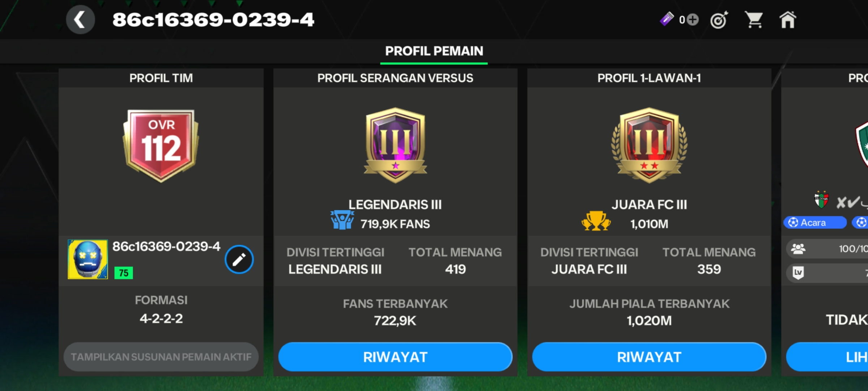The image size is (868, 391).
Task: Switch to the Profil Pemain tab
Action: coord(434,51)
